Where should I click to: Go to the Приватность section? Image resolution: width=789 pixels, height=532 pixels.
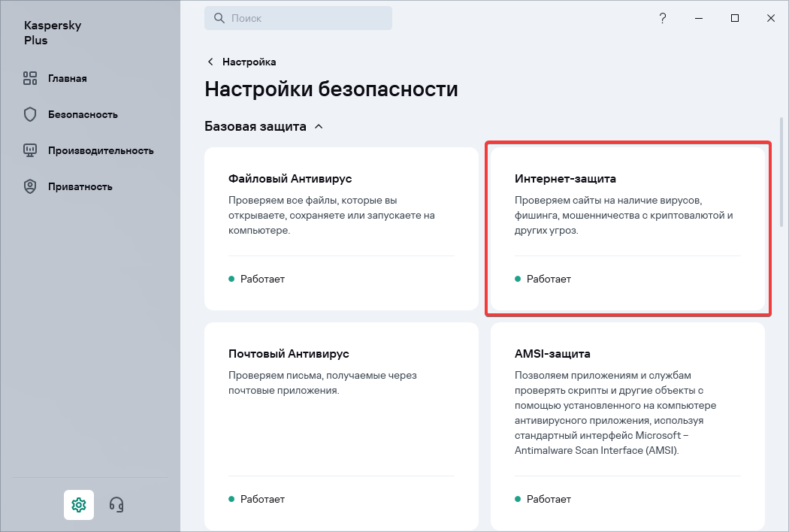[x=80, y=186]
